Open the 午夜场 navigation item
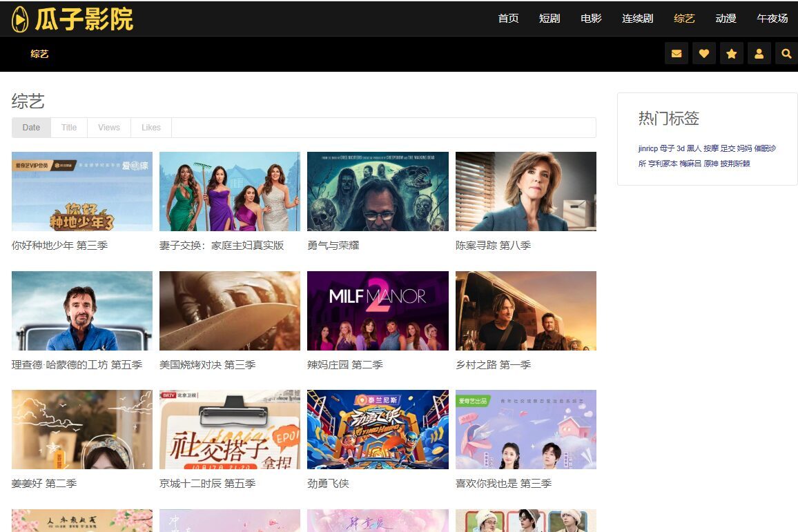The height and width of the screenshot is (532, 798). (x=772, y=19)
